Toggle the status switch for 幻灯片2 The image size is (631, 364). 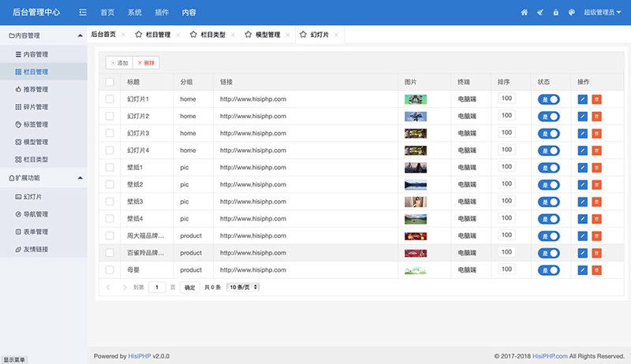coord(549,117)
